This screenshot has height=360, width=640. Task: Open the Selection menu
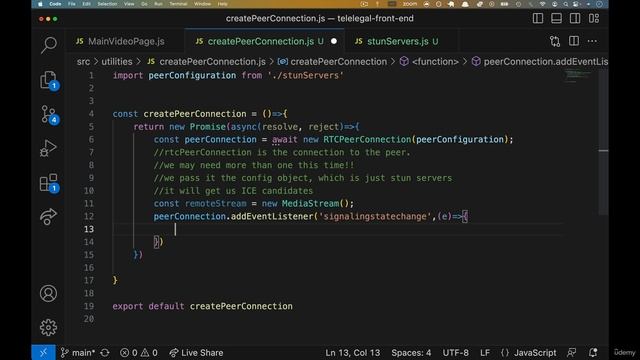tap(107, 4)
